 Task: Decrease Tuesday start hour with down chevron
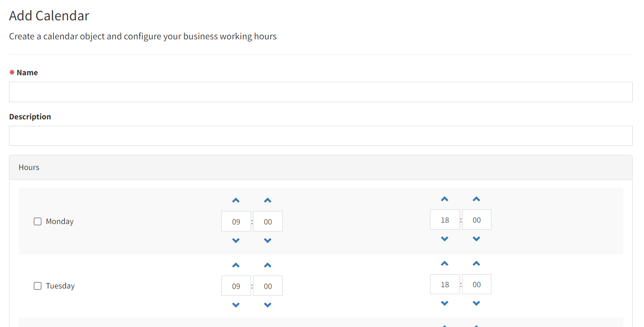coord(236,305)
